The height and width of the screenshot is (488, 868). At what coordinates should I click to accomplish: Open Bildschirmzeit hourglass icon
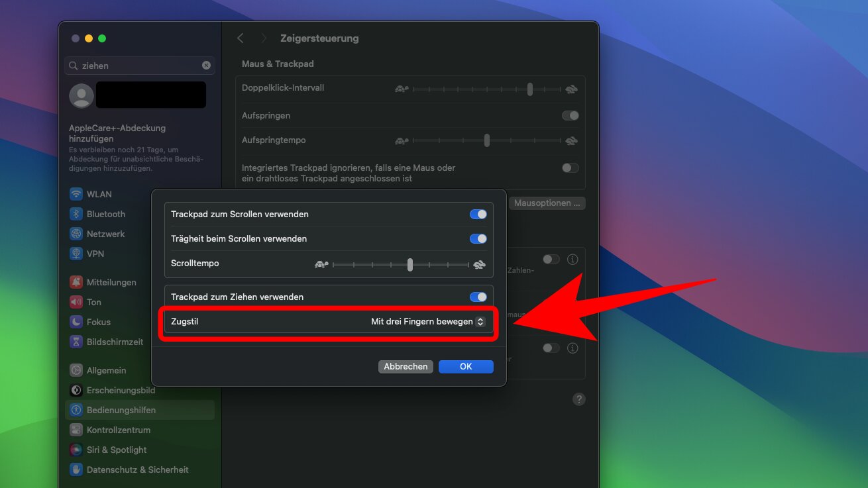click(x=76, y=342)
